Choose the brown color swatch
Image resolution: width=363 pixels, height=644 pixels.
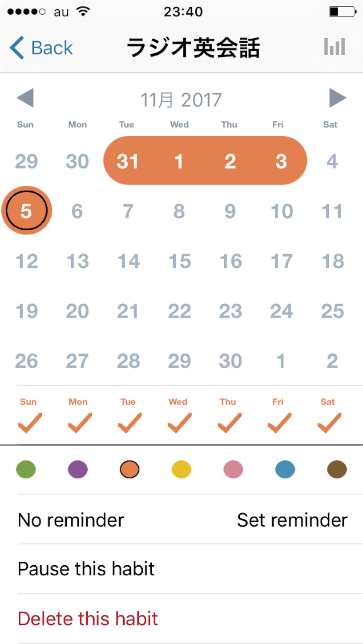[x=337, y=469]
